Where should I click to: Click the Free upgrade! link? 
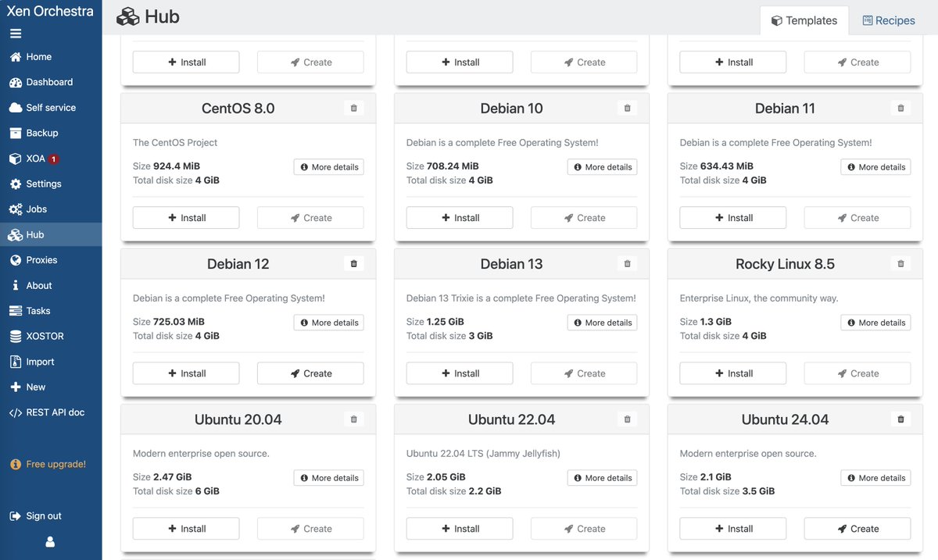pos(48,464)
